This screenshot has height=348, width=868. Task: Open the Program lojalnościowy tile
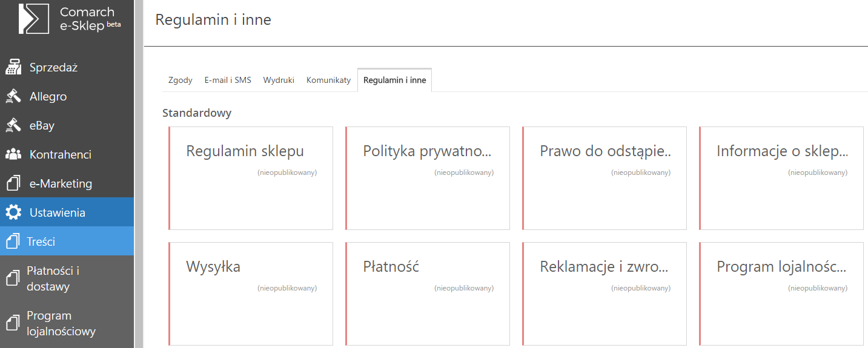[781, 294]
